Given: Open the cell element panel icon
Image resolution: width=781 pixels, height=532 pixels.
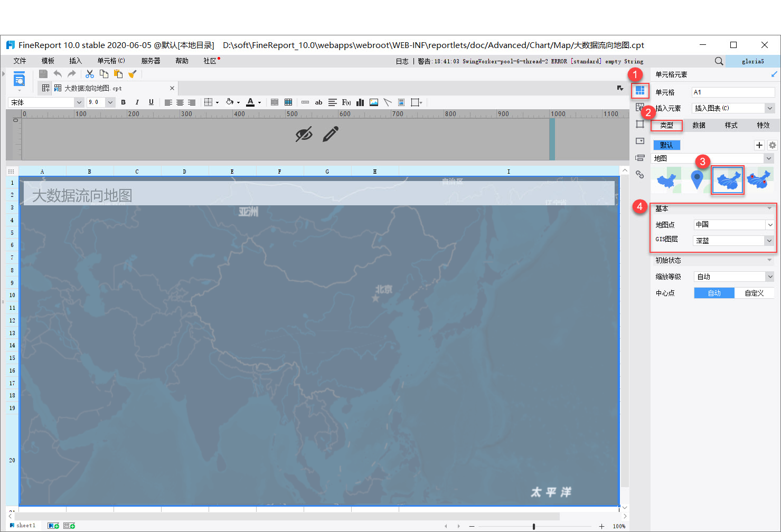Looking at the screenshot, I should pos(640,91).
